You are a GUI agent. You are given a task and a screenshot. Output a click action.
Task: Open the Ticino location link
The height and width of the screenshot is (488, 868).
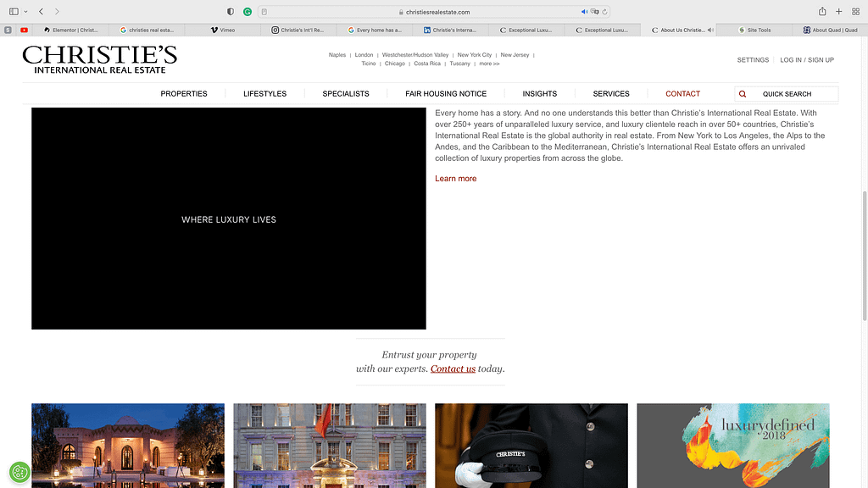[369, 64]
